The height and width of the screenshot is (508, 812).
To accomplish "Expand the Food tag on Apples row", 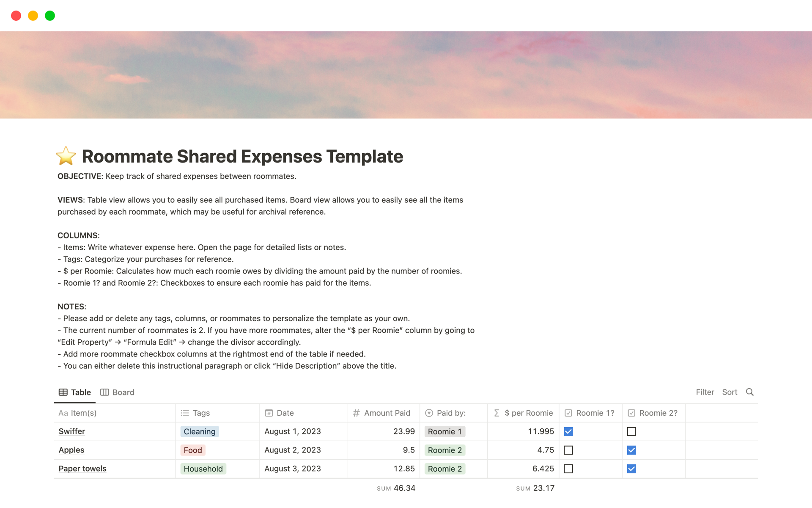I will click(194, 450).
